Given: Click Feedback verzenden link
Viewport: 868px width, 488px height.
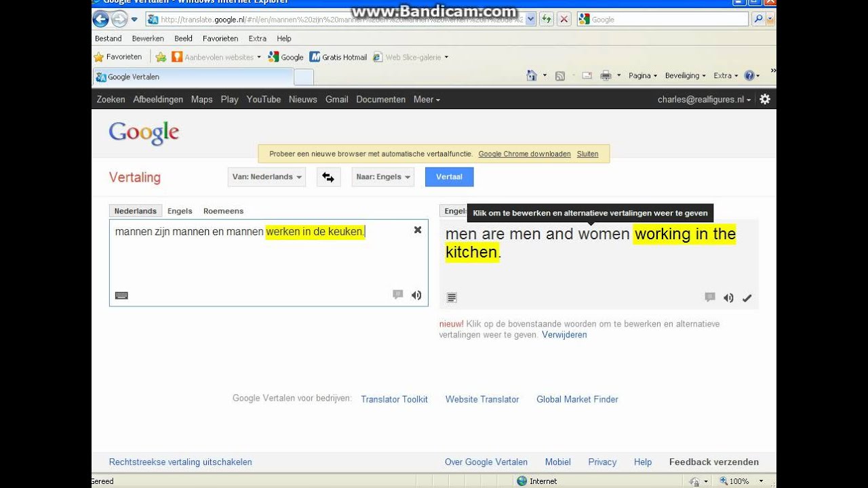Looking at the screenshot, I should click(714, 462).
